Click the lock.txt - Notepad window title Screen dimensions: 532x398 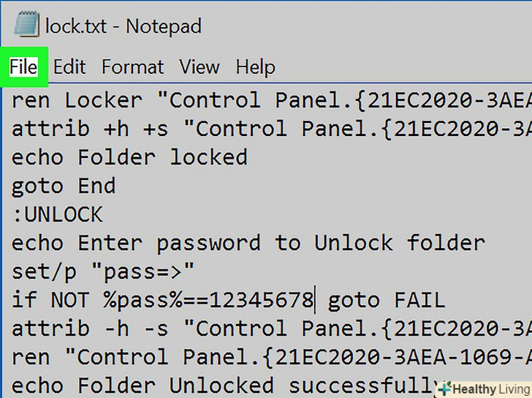123,26
